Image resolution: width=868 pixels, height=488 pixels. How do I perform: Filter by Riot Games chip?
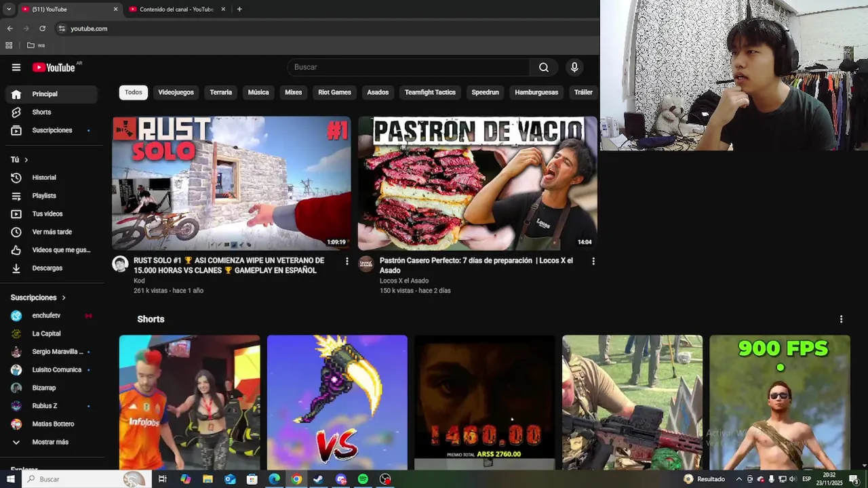click(334, 92)
